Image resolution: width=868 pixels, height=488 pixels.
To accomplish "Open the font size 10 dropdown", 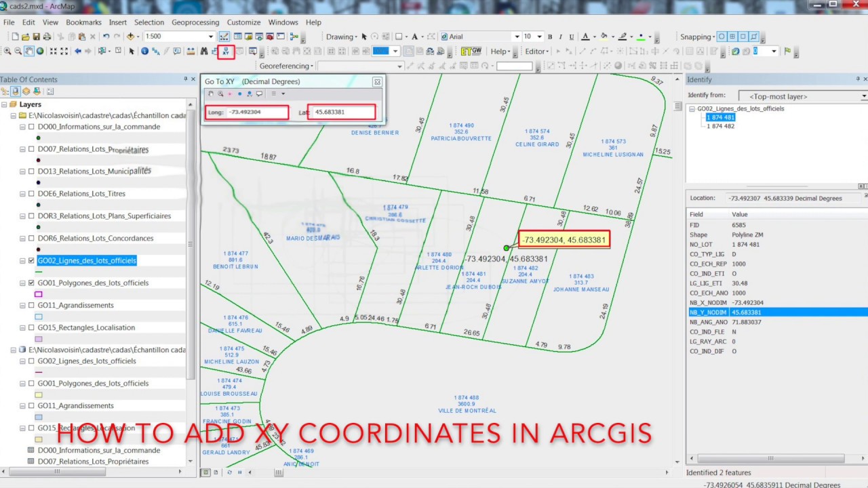I will coord(540,37).
